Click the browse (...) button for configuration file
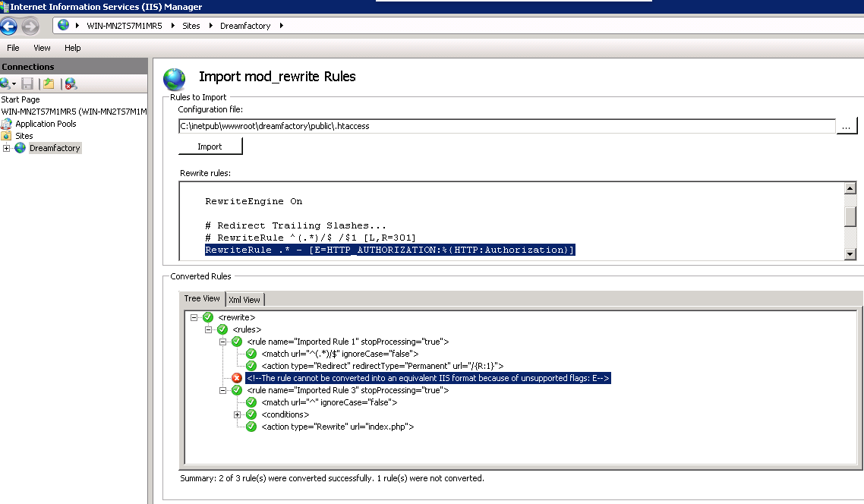The image size is (864, 504). (847, 126)
